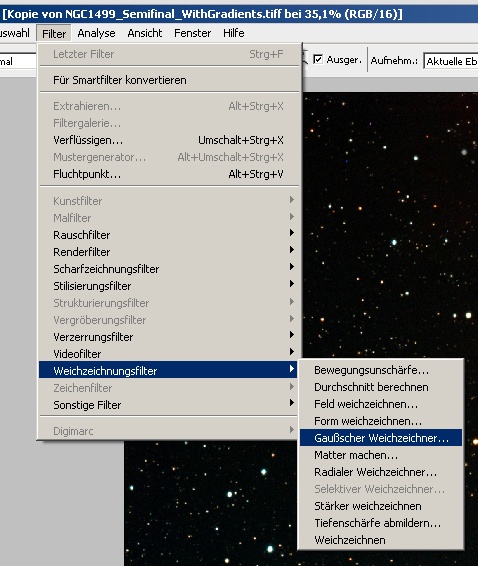The image size is (478, 566).
Task: Select Gaußscher Weichzeichner from submenu
Action: coord(381,438)
